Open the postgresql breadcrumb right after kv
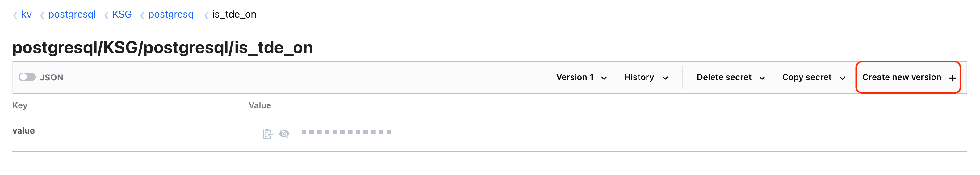Screen dimensions: 980x175 72,15
